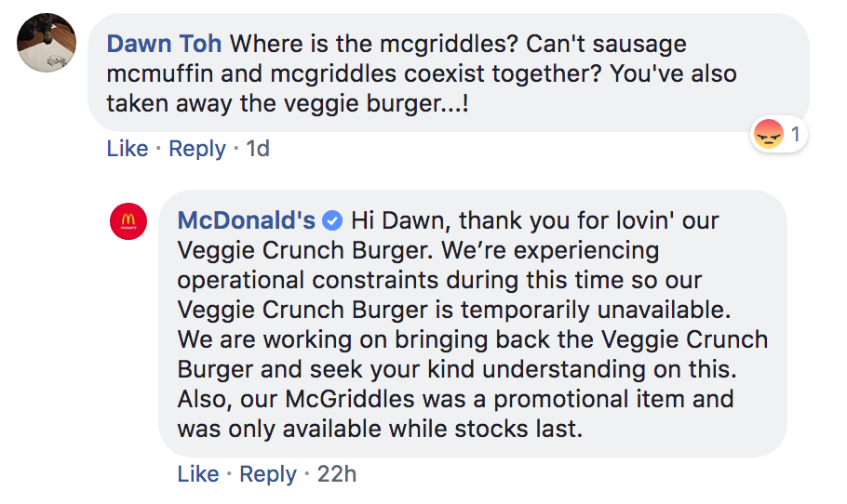Click the blue verified badge beside McDonald's
Image resolution: width=847 pixels, height=504 pixels.
(332, 220)
